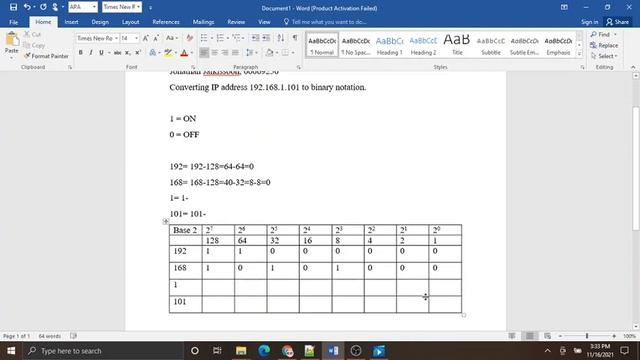Switch to the Insert tab

71,22
